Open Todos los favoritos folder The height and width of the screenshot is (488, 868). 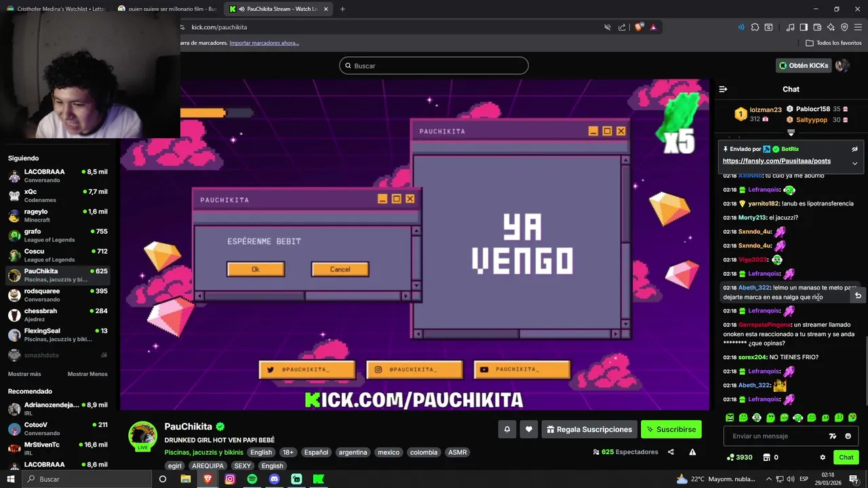pos(833,43)
